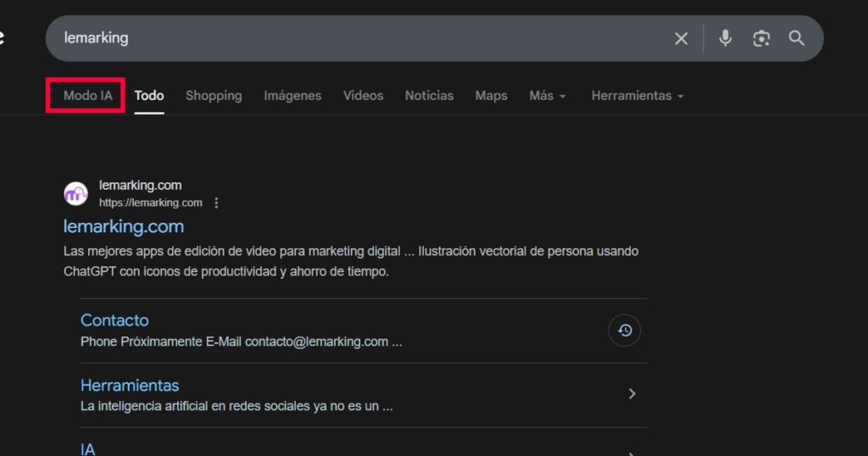
Task: Open the IA sitelink
Action: (x=87, y=449)
